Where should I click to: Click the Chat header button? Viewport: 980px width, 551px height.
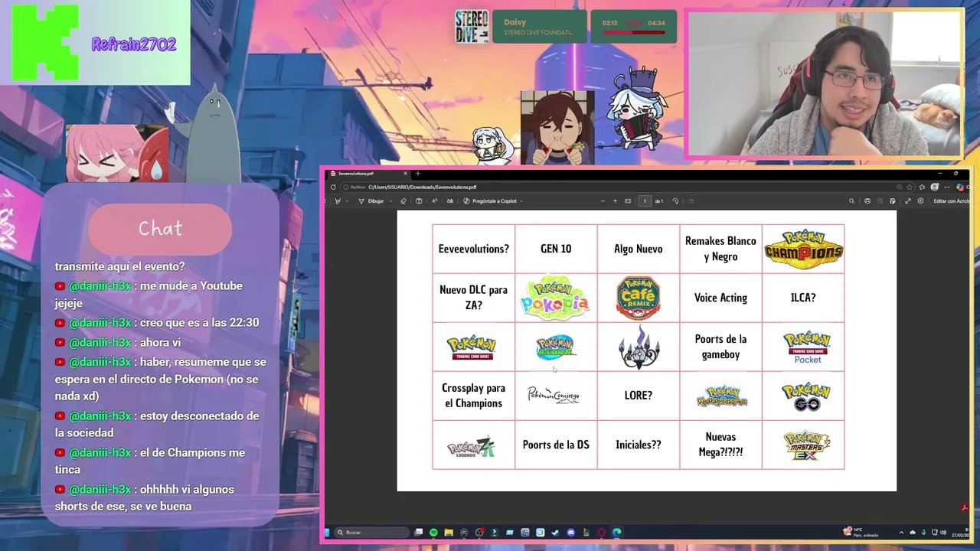point(160,229)
